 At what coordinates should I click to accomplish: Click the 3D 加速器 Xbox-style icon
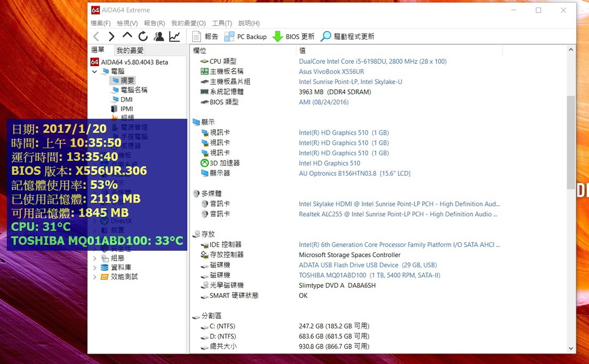pyautogui.click(x=204, y=163)
